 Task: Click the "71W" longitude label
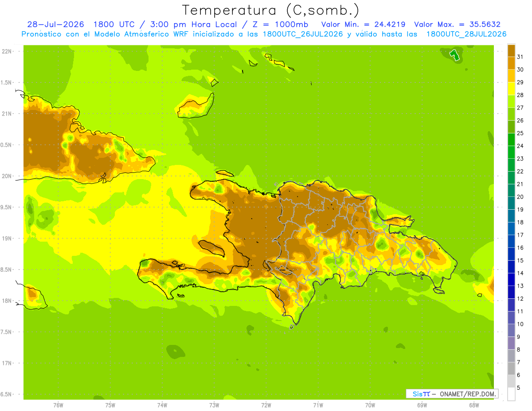[318, 405]
